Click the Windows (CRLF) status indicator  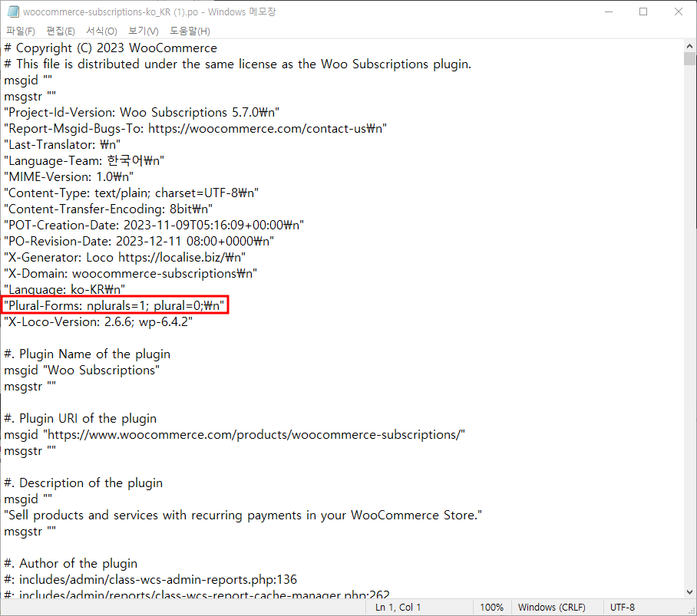[552, 607]
